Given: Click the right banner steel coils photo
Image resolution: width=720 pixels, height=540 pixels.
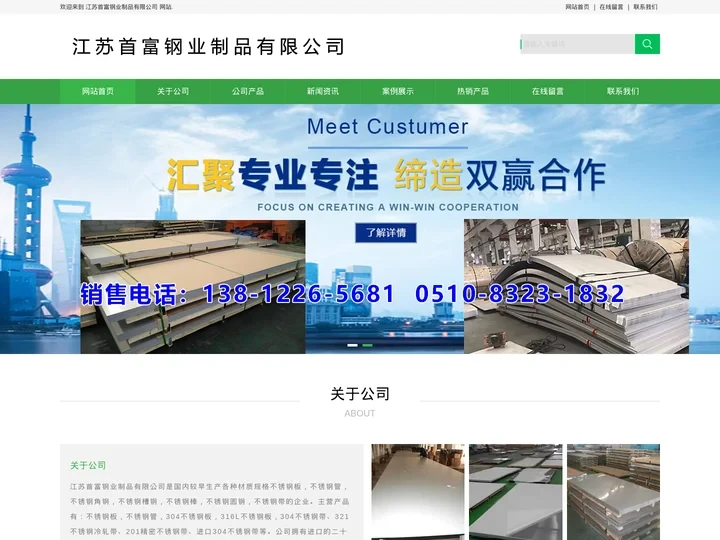Looking at the screenshot, I should (x=576, y=286).
